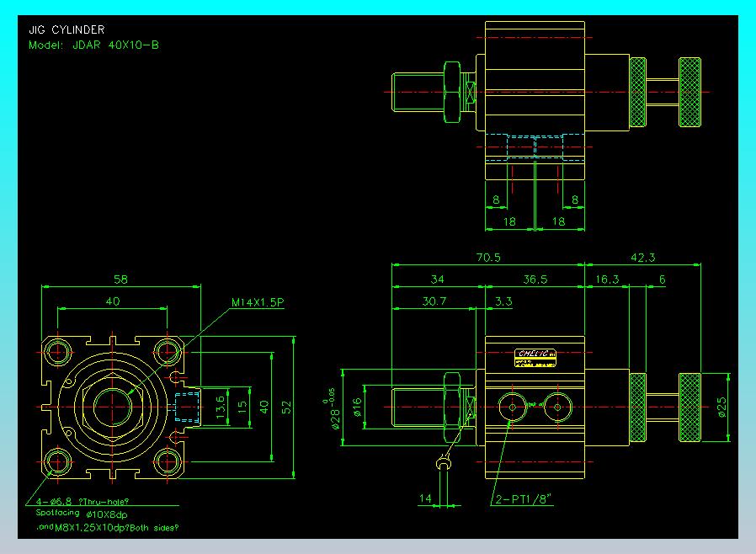This screenshot has width=756, height=554.
Task: Click the Spotfacing ø10X8dp note
Action: [x=82, y=514]
